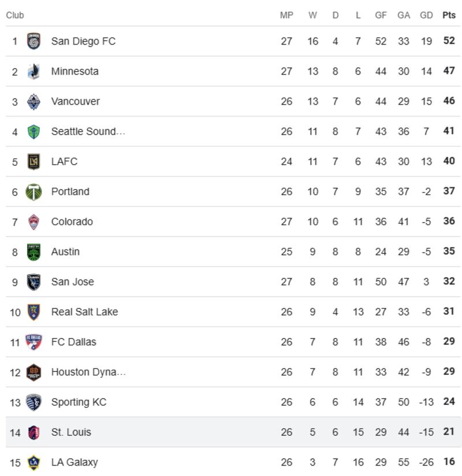Click the Seattle Sounders green crest

pos(34,132)
